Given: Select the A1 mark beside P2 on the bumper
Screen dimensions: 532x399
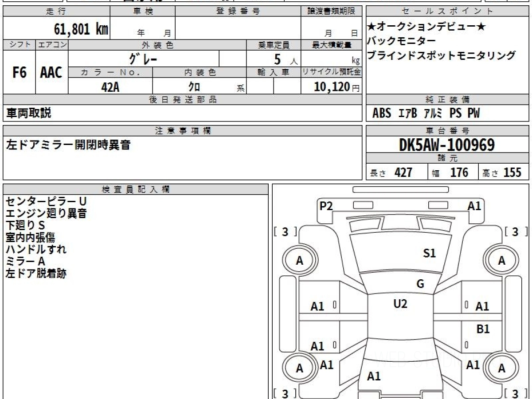Looking at the screenshot, I should click(474, 206).
